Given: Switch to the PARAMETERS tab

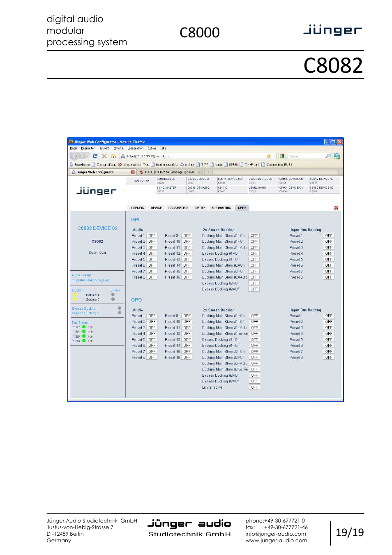Looking at the screenshot, I should [x=178, y=208].
